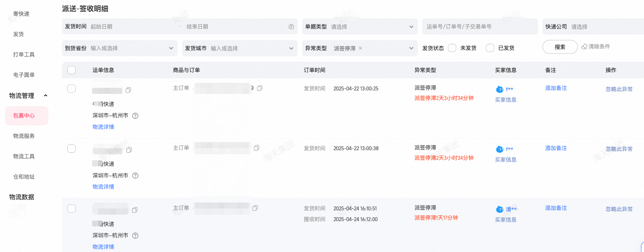Click Wangwang chat icon for first buyer f**

[500, 89]
